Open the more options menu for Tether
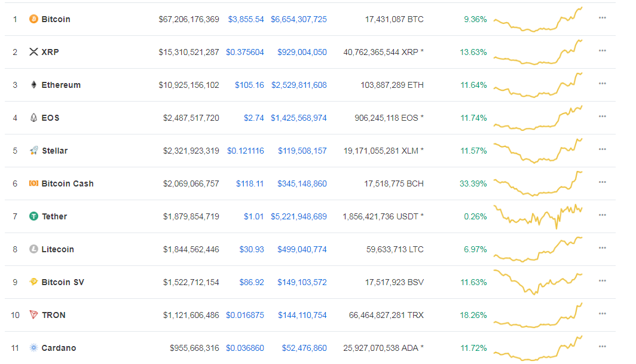636x364 pixels. pos(603,215)
